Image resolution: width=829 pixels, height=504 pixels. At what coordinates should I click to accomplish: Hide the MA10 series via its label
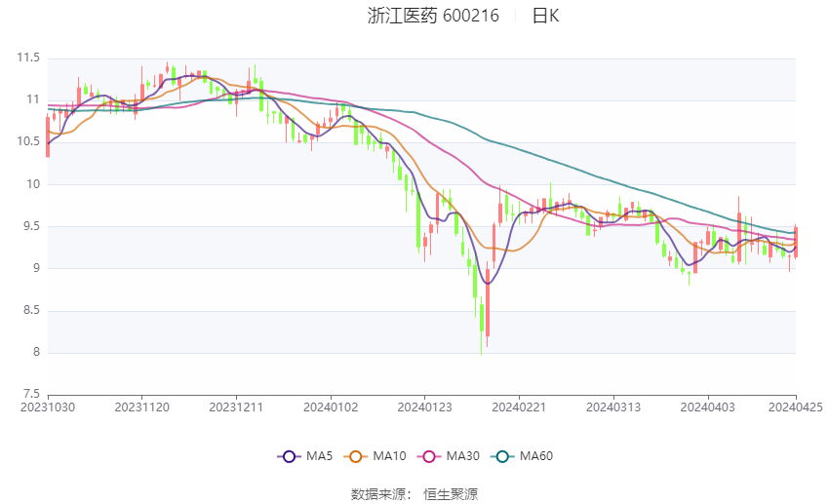coord(390,456)
